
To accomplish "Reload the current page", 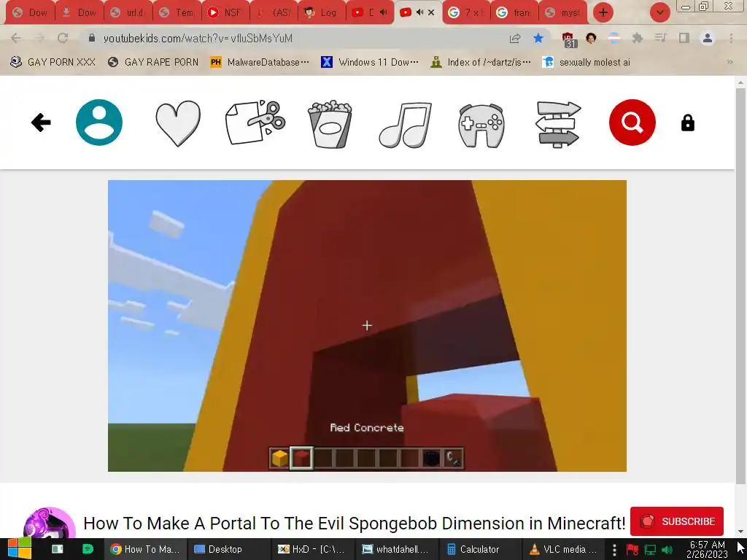I will [63, 38].
